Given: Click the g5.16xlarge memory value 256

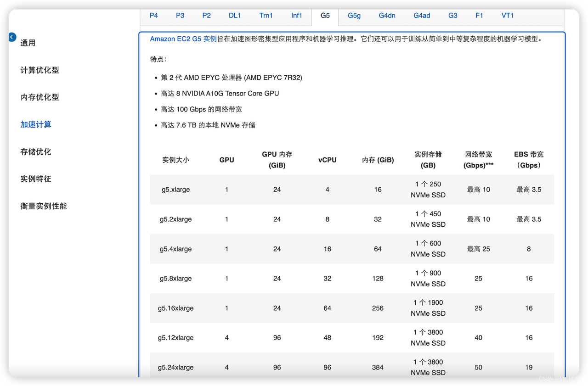Looking at the screenshot, I should click(378, 308).
